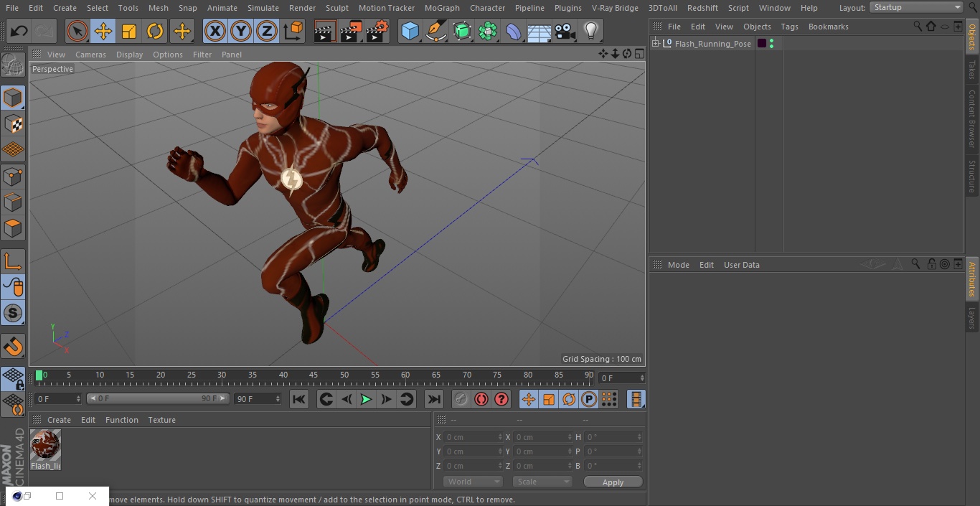
Task: Select the Move tool
Action: point(103,31)
